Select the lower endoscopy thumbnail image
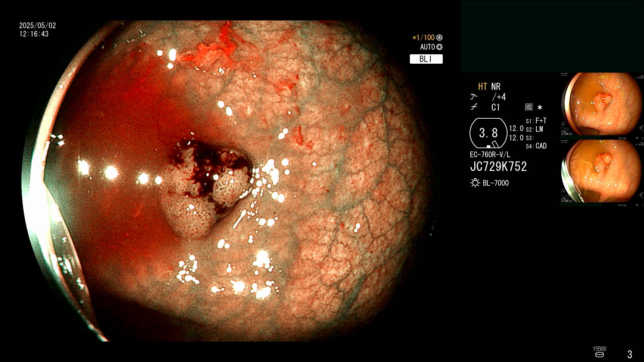 [x=602, y=171]
